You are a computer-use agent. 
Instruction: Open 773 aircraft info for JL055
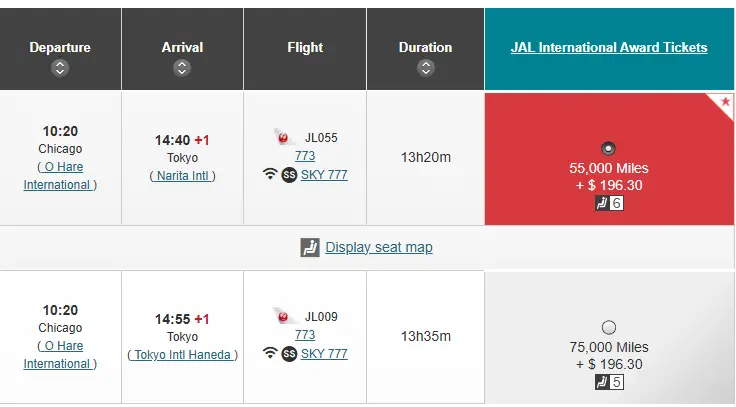(305, 155)
